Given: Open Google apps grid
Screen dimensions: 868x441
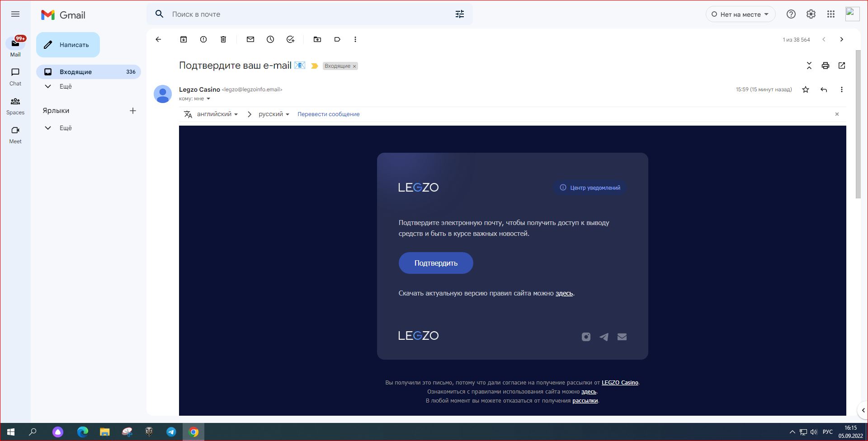Looking at the screenshot, I should [831, 14].
